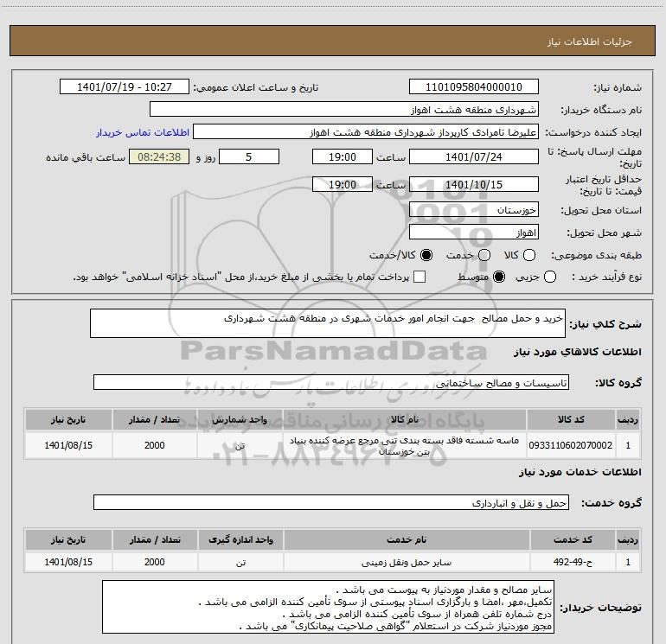The image size is (666, 644).
Task: Select the کالا/خدمت radio button
Action: [426, 255]
